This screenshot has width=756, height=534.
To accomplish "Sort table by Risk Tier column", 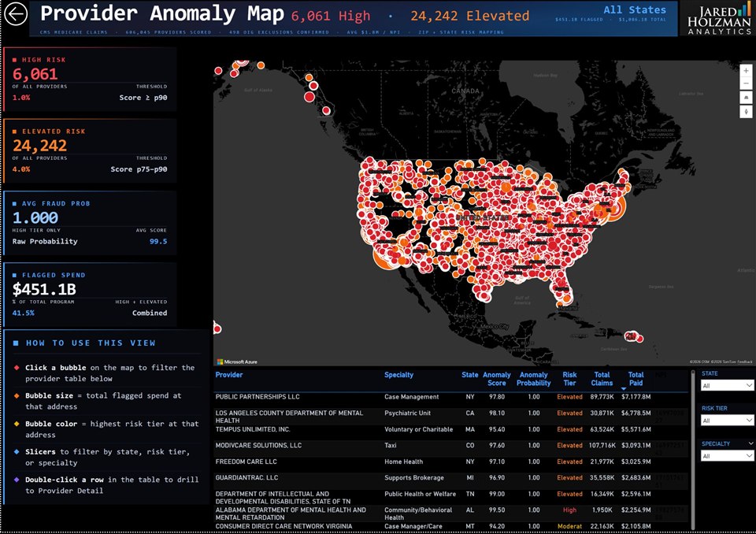I will (569, 379).
